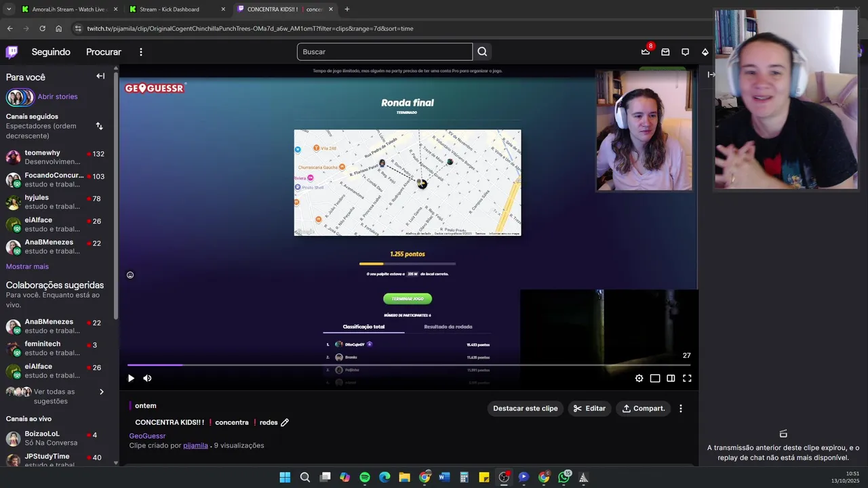Open pijamila creator link
The height and width of the screenshot is (488, 868).
(x=195, y=445)
